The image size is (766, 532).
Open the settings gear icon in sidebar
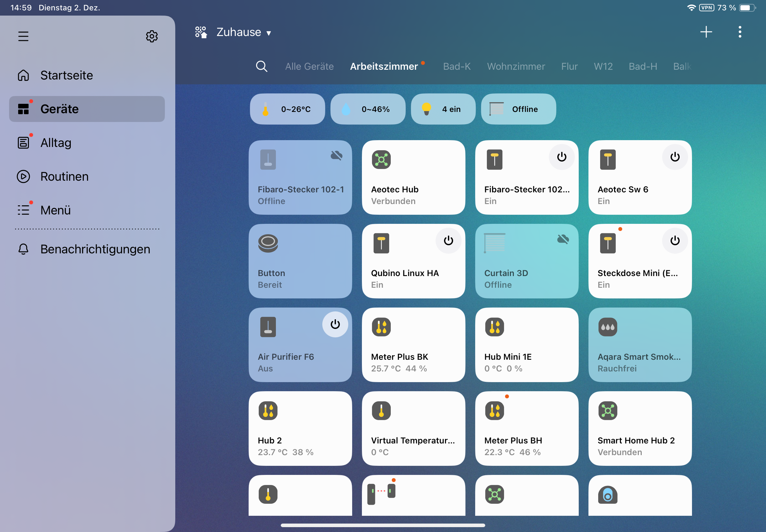pos(152,36)
